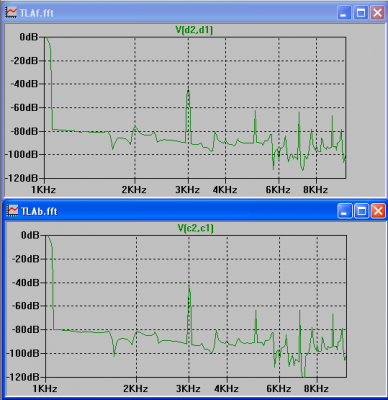Click the 2KHz axis label in the top plot
The height and width of the screenshot is (400, 388).
pos(134,190)
